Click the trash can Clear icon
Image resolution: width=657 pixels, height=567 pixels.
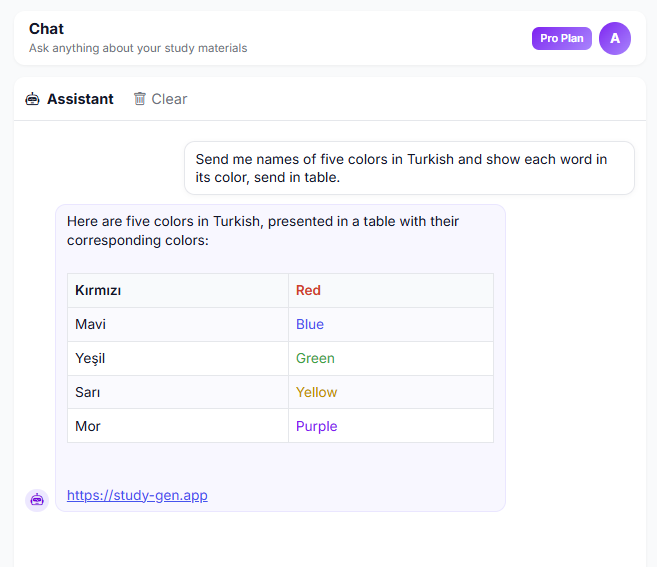[x=140, y=99]
